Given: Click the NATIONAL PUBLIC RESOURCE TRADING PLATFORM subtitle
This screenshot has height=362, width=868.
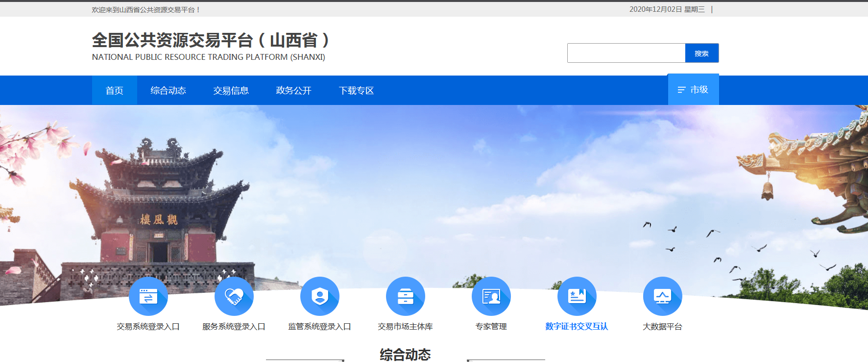Looking at the screenshot, I should [x=208, y=57].
